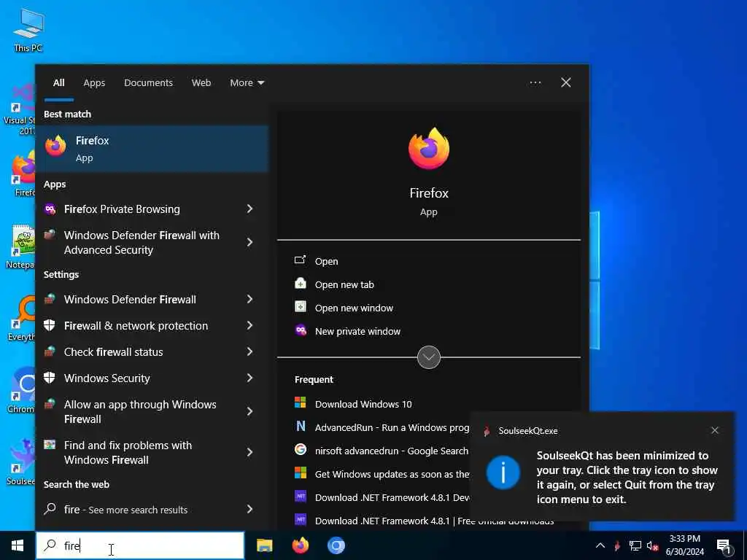The width and height of the screenshot is (747, 560).
Task: Switch to the Apps search tab
Action: [x=94, y=83]
